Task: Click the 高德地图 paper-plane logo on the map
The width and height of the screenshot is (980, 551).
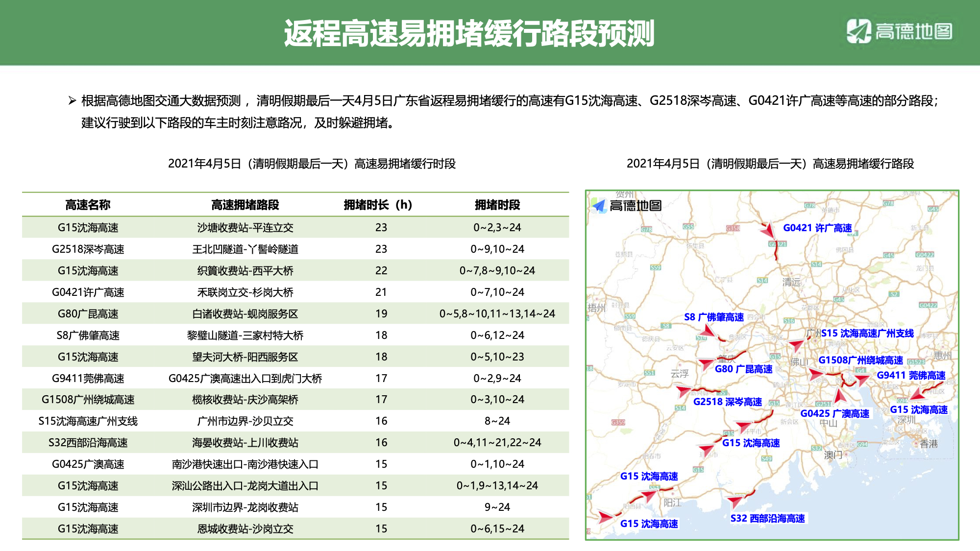Action: click(x=599, y=206)
